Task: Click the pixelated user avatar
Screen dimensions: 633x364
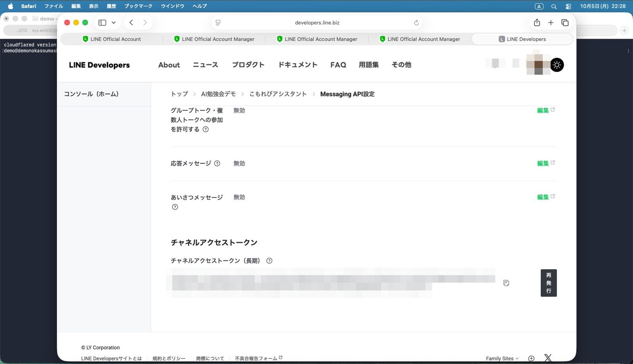Action: (x=538, y=63)
